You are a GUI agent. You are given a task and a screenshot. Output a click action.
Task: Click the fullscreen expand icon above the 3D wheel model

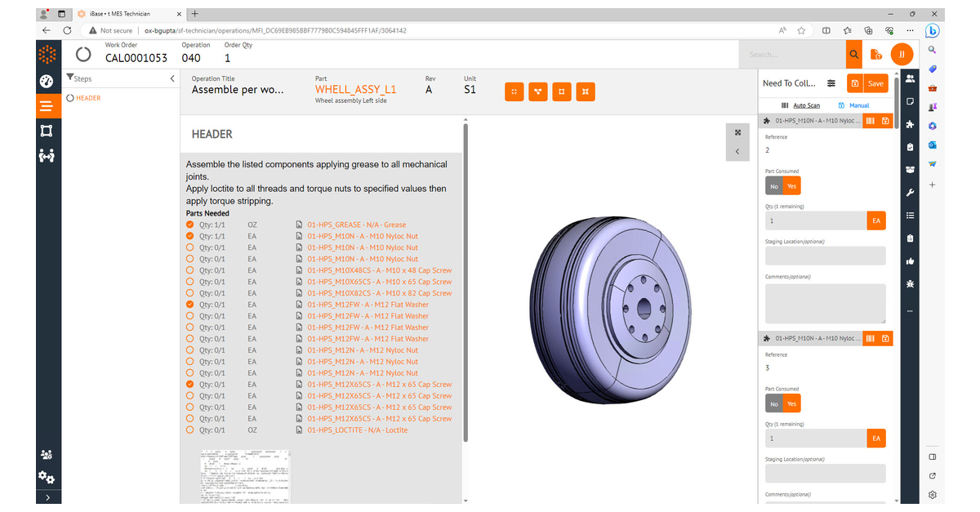(x=737, y=131)
